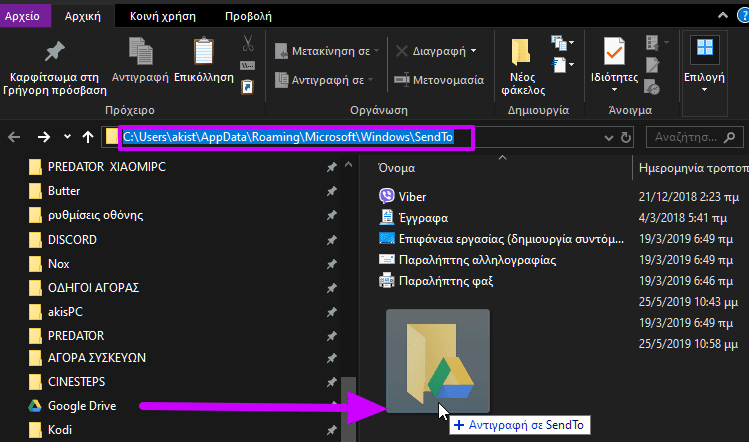Open Ιδιότητες with the checkmark document icon
The width and height of the screenshot is (749, 442).
[x=614, y=51]
